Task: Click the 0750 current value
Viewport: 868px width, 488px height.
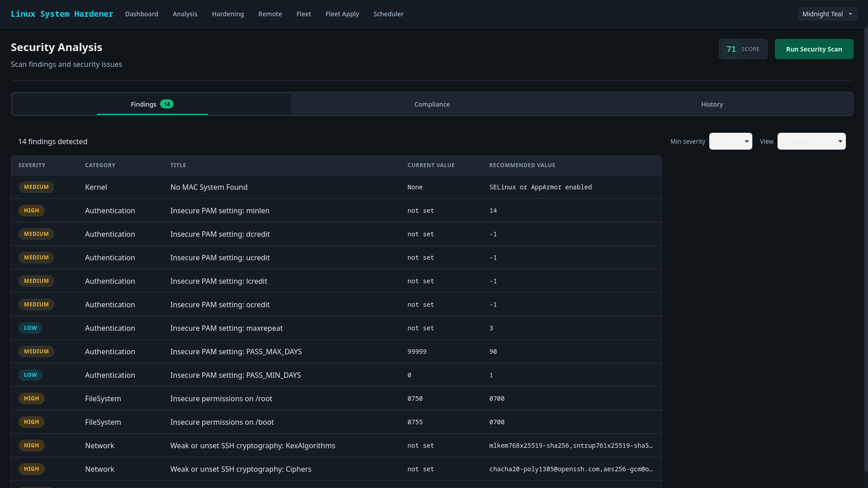Action: click(x=415, y=399)
